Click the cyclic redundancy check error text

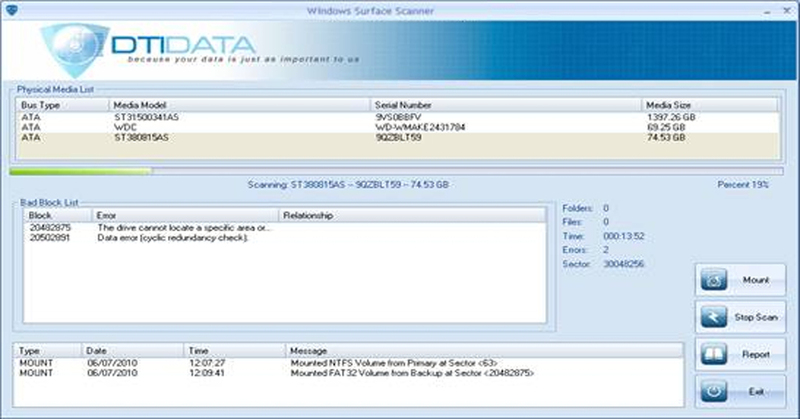pyautogui.click(x=173, y=238)
